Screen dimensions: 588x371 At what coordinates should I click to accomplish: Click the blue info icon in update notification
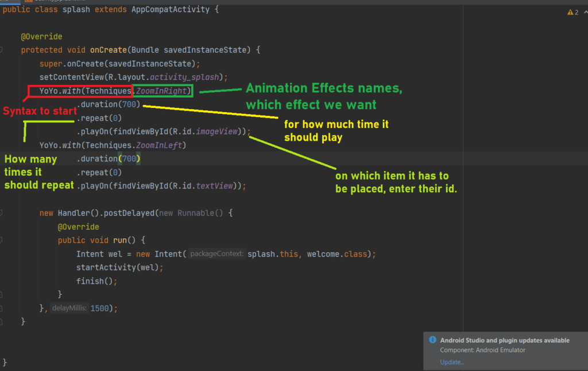pyautogui.click(x=432, y=340)
